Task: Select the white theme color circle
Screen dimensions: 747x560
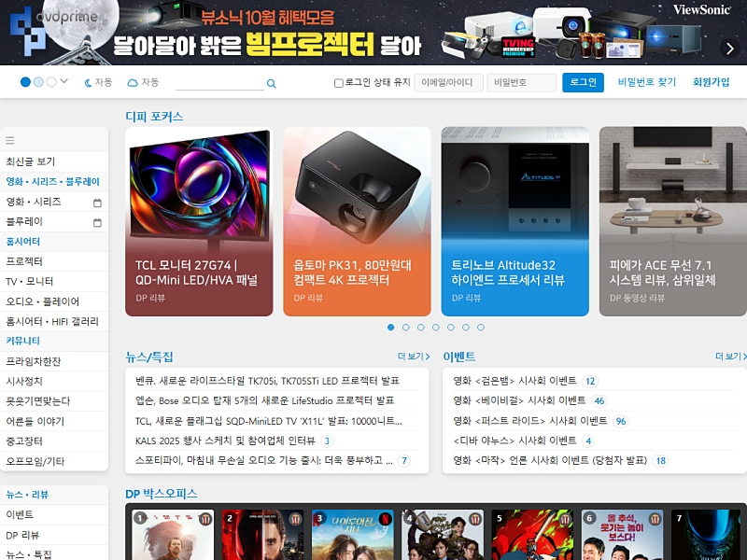Action: coord(51,82)
